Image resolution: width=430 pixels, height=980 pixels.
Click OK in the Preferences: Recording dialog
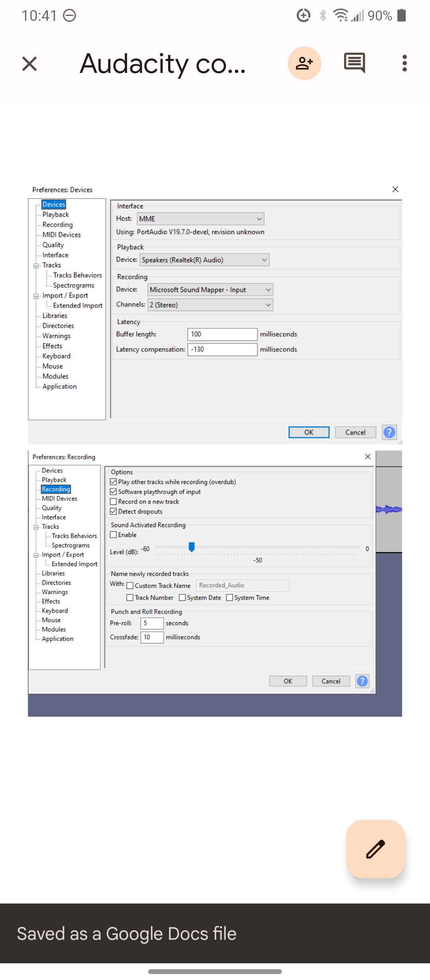288,681
